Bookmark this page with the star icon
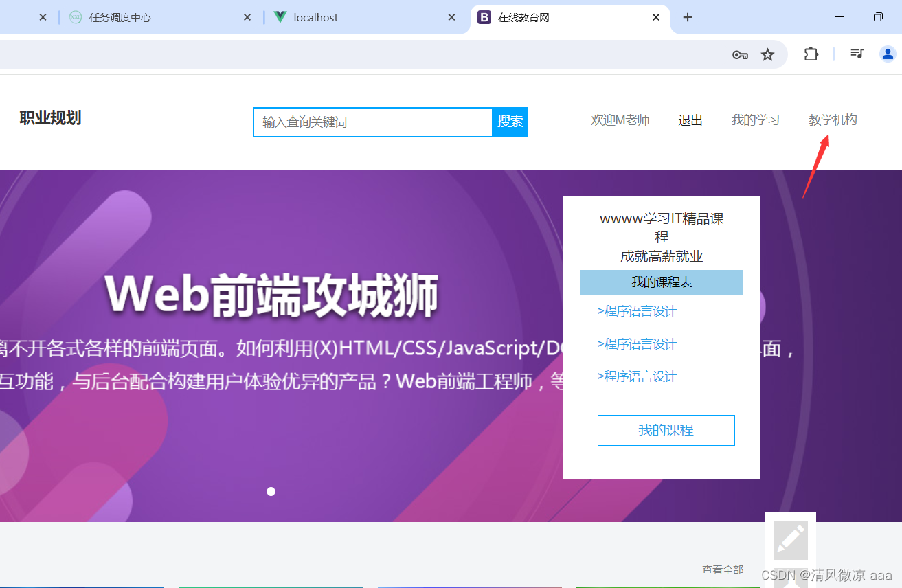 click(x=768, y=54)
